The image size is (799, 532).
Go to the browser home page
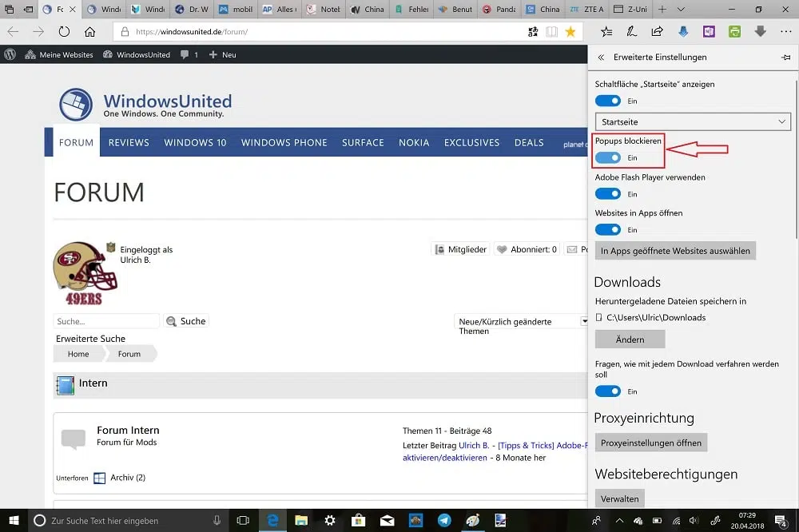click(89, 32)
